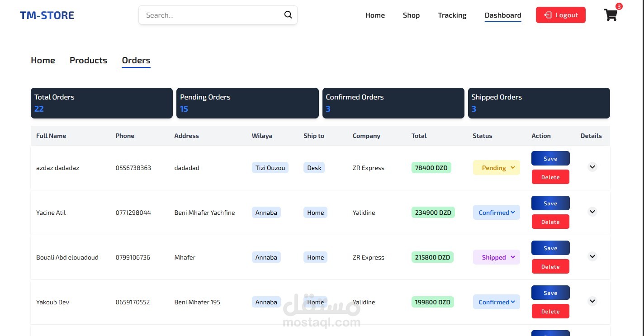Click the Tizi Ouzou wilaya tag
644x336 pixels.
[x=270, y=168]
